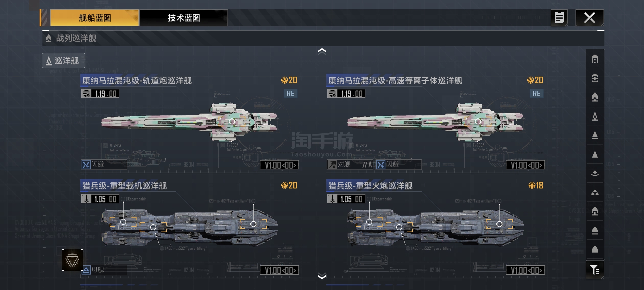This screenshot has height=290, width=644.
Task: Select the battlecruiser category icon in sidebar
Action: [595, 97]
